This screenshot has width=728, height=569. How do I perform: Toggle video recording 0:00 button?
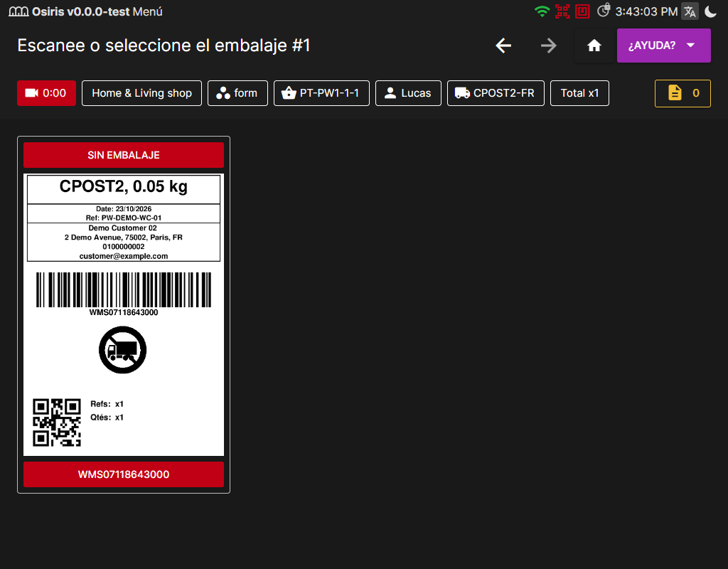pyautogui.click(x=46, y=93)
